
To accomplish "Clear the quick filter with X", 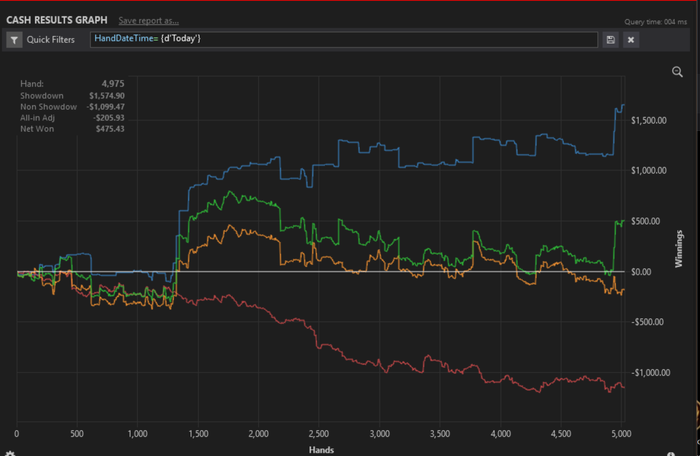I will [631, 40].
